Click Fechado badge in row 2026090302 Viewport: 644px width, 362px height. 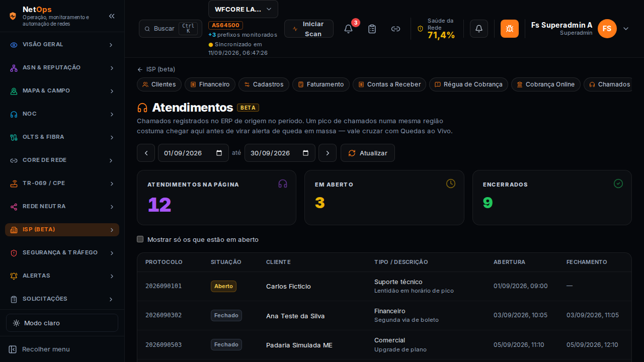click(x=226, y=315)
